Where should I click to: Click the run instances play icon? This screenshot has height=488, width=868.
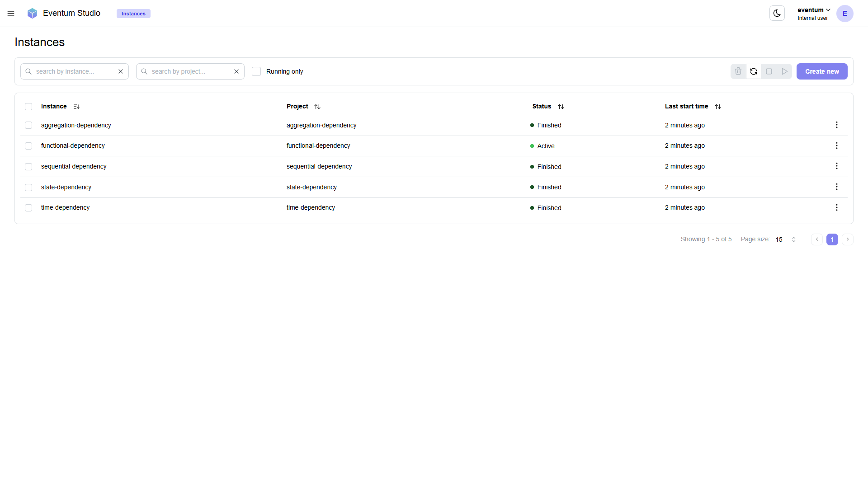pos(784,71)
